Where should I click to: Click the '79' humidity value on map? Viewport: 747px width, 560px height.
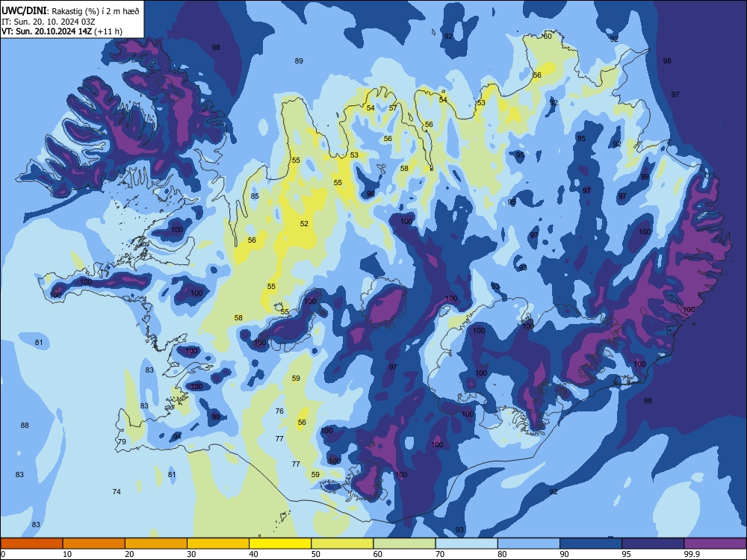122,442
